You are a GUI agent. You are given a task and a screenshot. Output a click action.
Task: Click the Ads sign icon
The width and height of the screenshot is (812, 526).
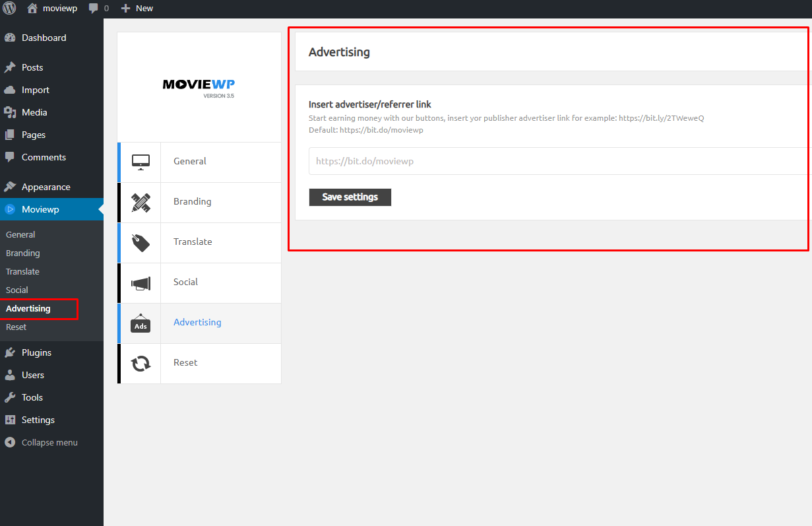(141, 323)
